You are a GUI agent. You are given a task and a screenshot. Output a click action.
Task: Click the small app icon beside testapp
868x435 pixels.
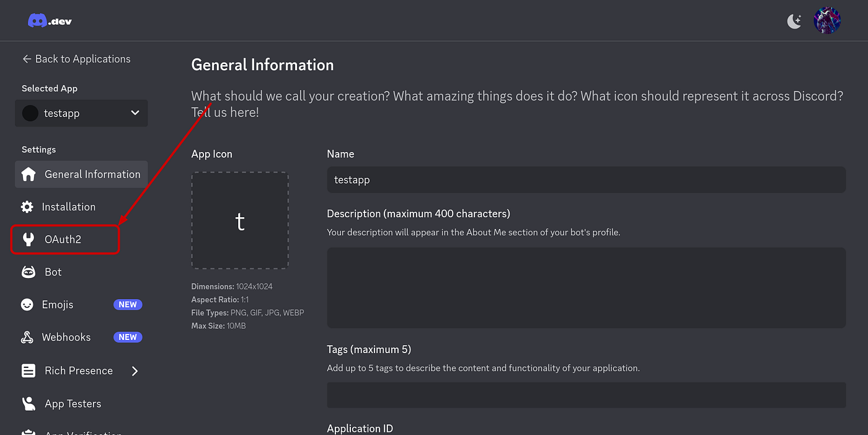[30, 113]
